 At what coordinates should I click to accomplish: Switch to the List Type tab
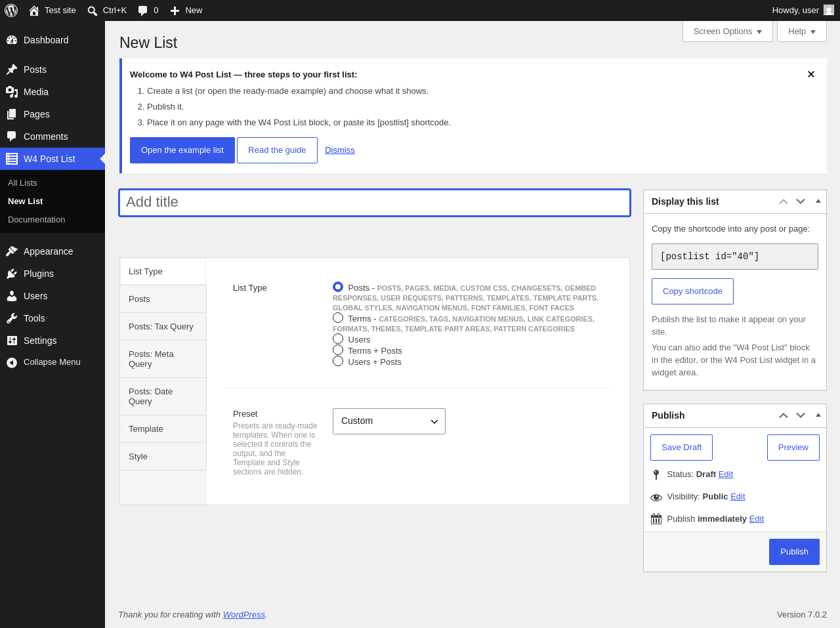[x=163, y=272]
